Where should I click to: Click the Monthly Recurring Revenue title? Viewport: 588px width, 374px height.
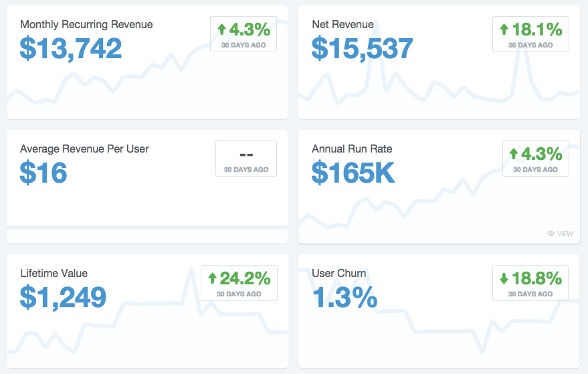pos(86,24)
